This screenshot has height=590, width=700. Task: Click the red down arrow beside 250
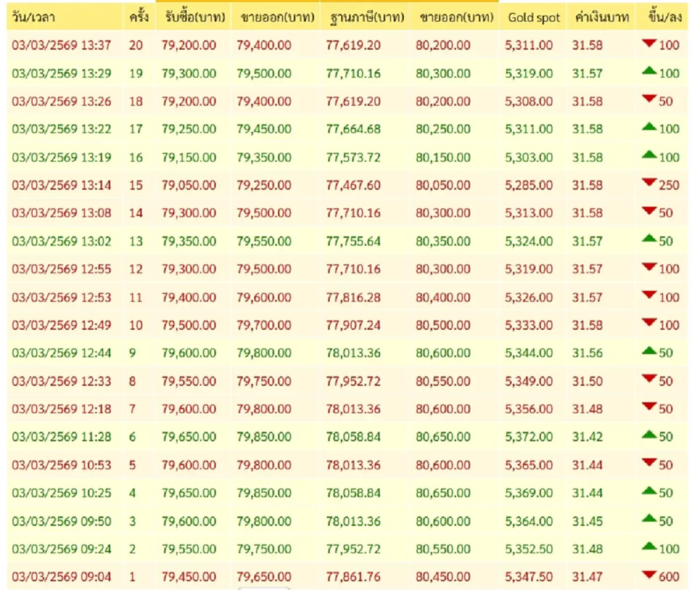coord(649,184)
